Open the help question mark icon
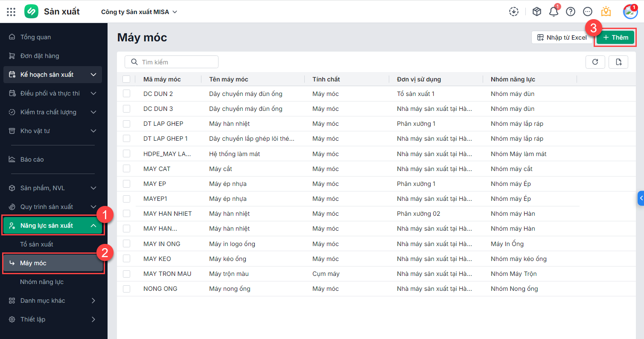The height and width of the screenshot is (339, 644). pos(571,12)
